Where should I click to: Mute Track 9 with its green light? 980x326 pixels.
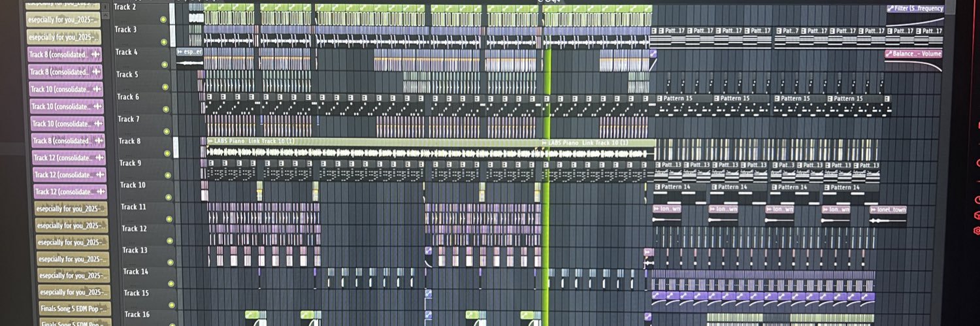pyautogui.click(x=167, y=175)
